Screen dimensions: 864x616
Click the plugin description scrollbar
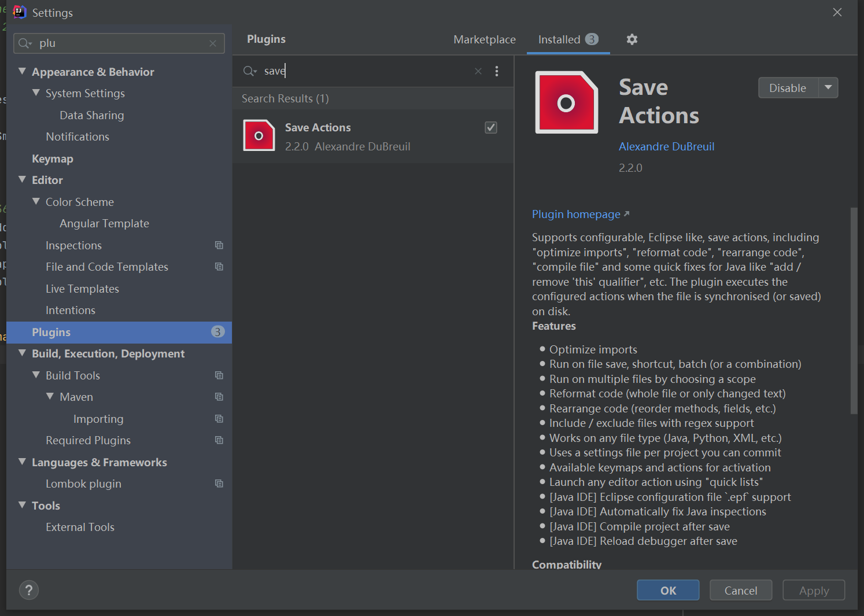854,311
